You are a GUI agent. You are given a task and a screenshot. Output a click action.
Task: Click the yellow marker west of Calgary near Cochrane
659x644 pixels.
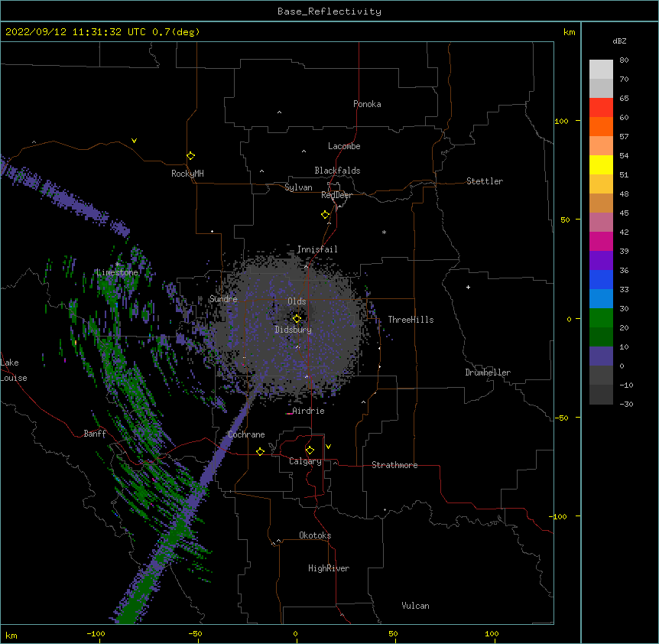point(260,451)
